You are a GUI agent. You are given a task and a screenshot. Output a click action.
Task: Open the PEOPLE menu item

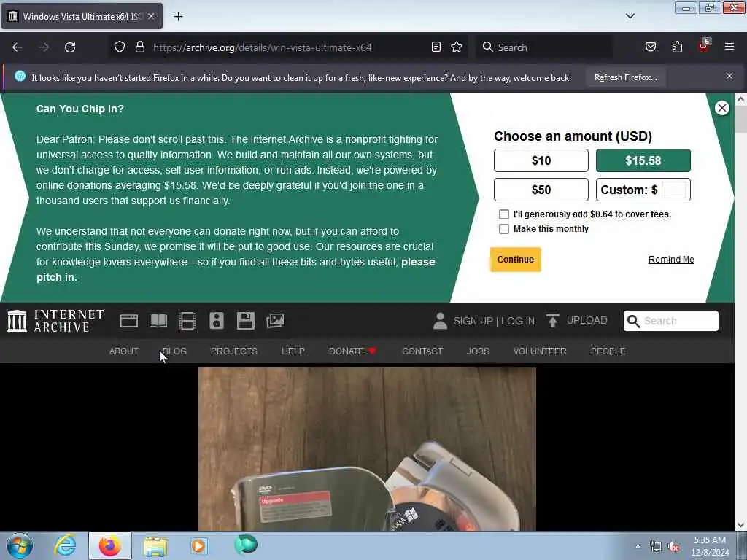pyautogui.click(x=608, y=351)
